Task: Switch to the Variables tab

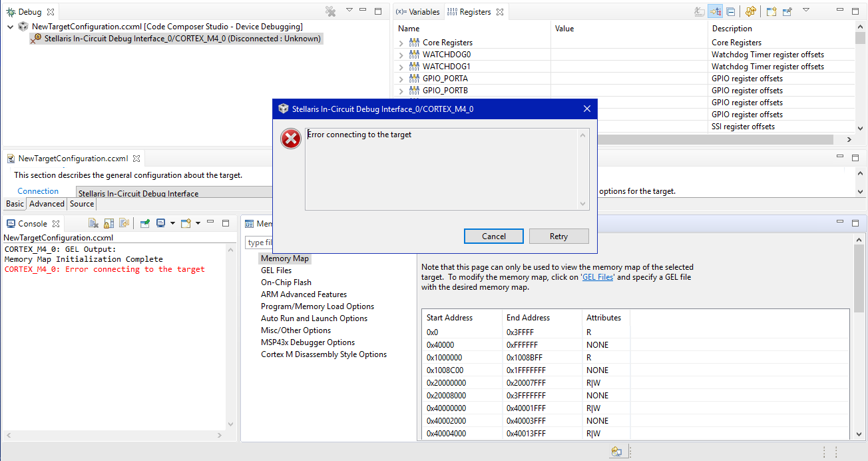Action: (418, 12)
